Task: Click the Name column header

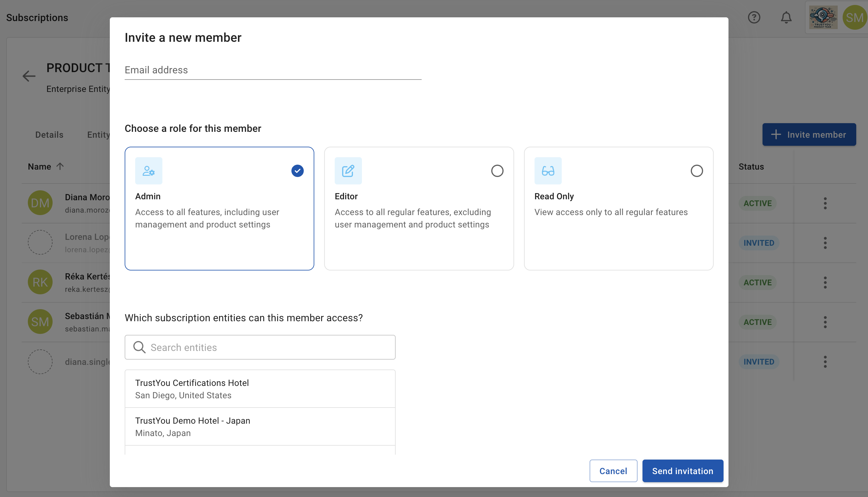Action: [40, 166]
